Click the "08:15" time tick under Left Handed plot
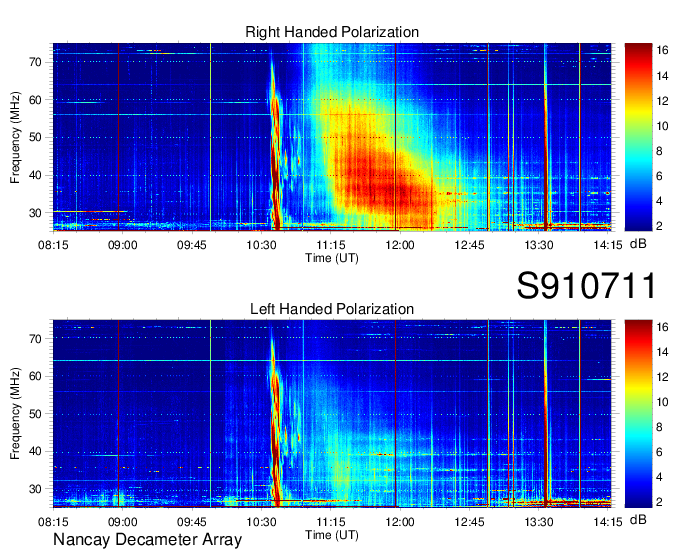 pyautogui.click(x=53, y=522)
